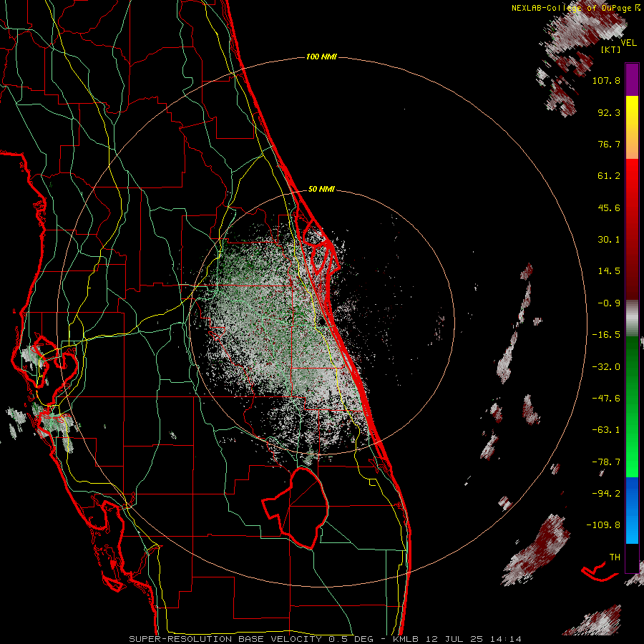Click the 100 NMI range ring label
The height and width of the screenshot is (644, 644).
[321, 57]
